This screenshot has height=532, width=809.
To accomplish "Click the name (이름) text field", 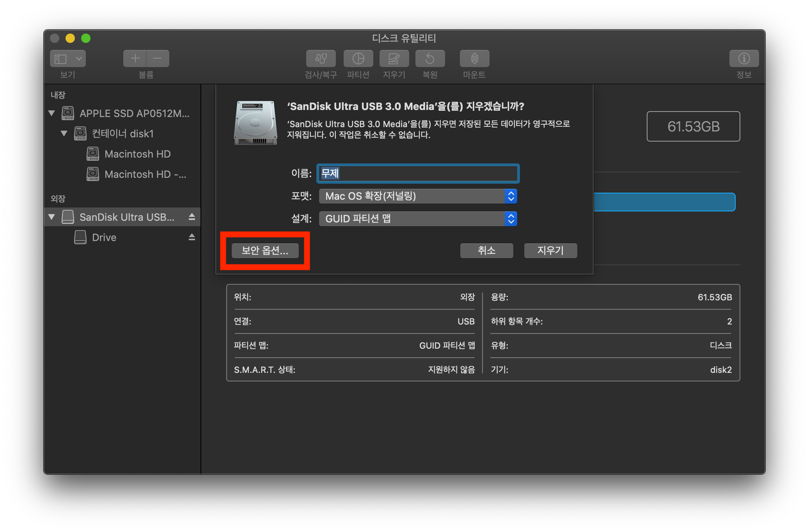I will click(418, 174).
